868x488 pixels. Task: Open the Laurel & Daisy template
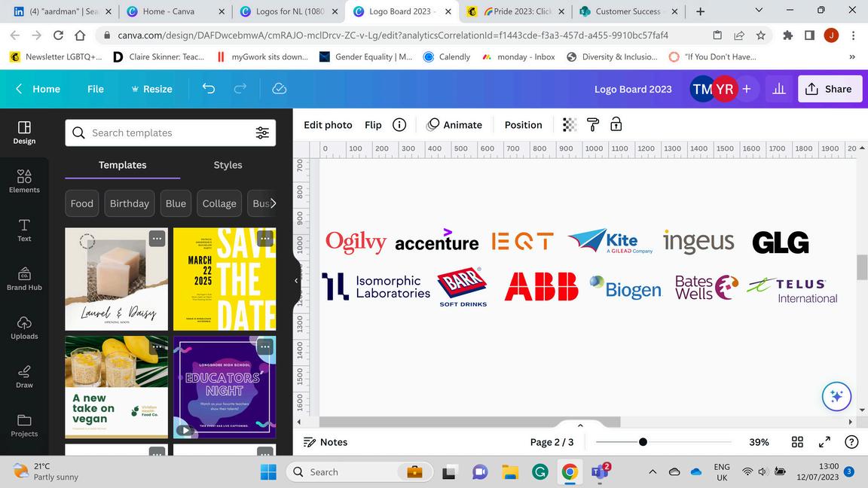[116, 279]
